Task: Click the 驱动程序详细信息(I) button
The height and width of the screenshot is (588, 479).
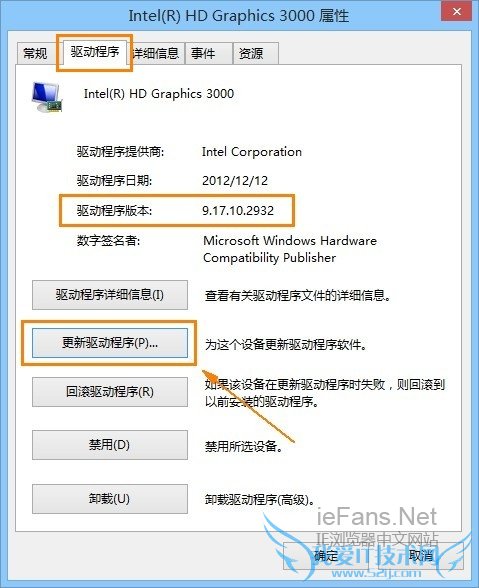Action: coord(110,295)
